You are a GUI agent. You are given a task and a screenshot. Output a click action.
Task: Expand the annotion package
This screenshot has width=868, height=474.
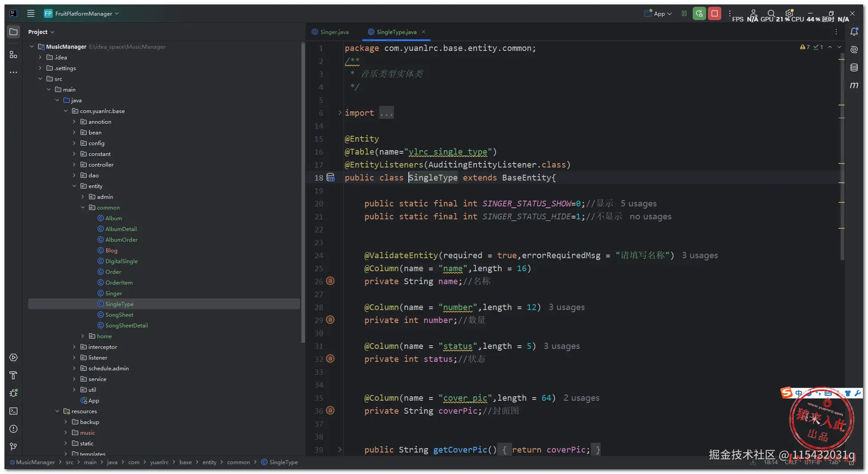pos(74,122)
